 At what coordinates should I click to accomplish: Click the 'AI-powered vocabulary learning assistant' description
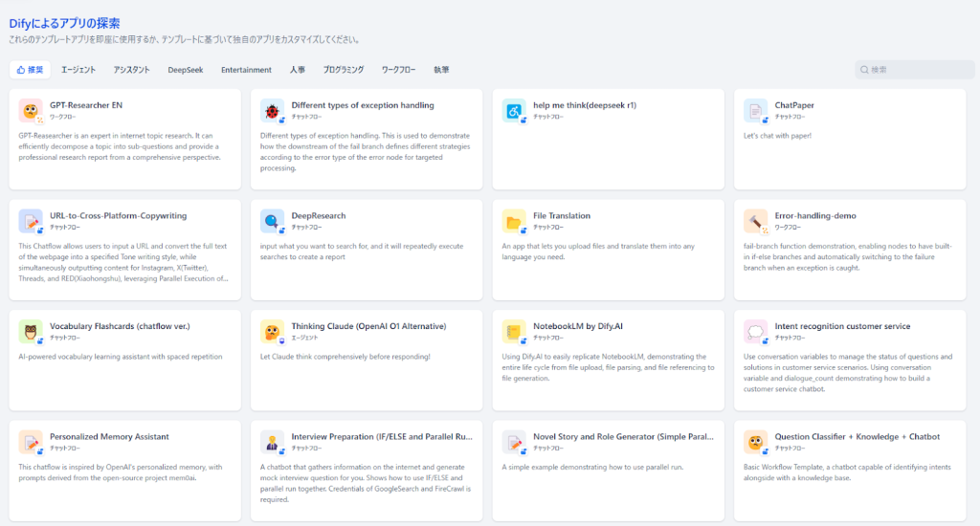coord(120,357)
